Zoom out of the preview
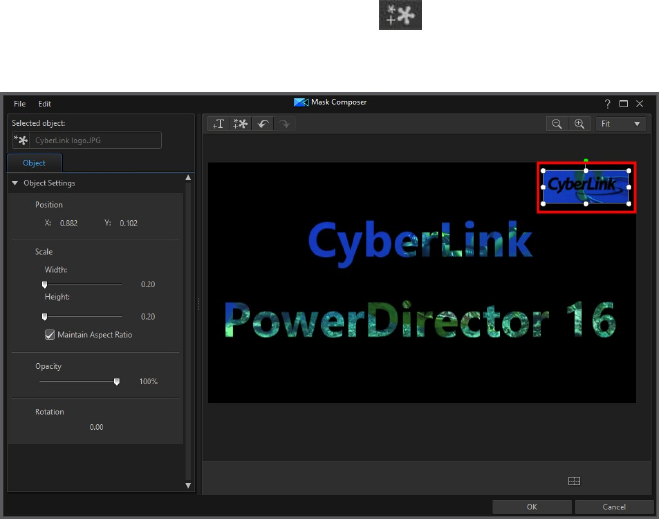 tap(557, 124)
